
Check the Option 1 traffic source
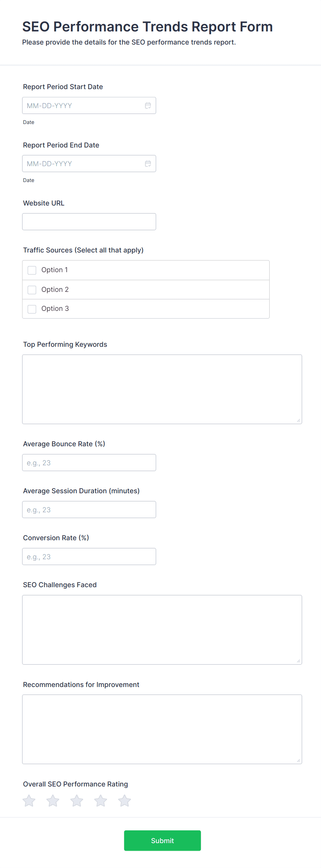32,270
